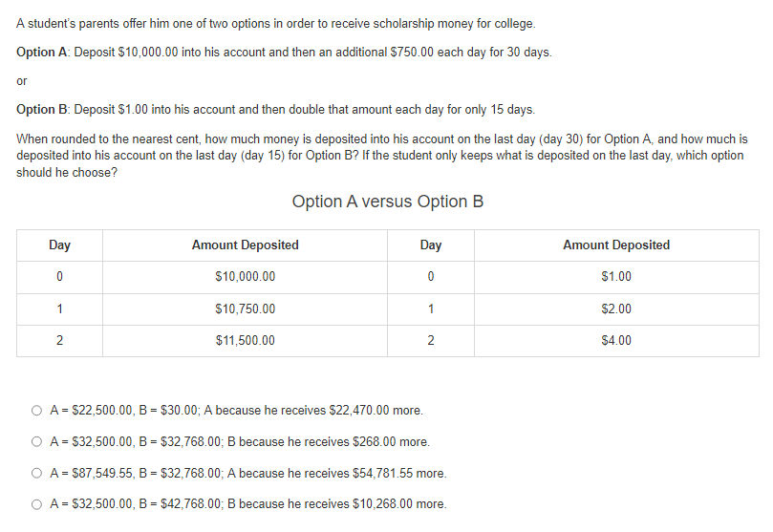Click the word "or" between the options
Viewport: 773px width, 532px height.
pyautogui.click(x=22, y=80)
